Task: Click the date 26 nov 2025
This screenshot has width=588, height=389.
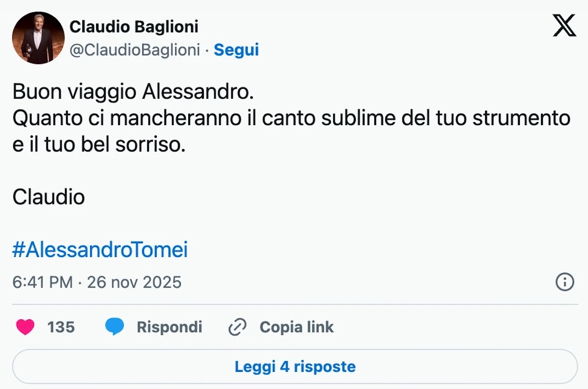Action: [135, 282]
